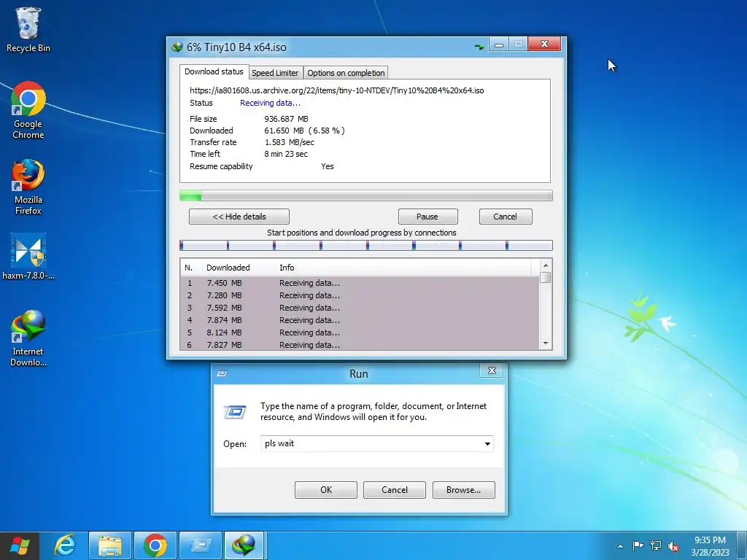Screen dimensions: 747x560
Task: Open the Options on completion tab
Action: click(x=346, y=73)
